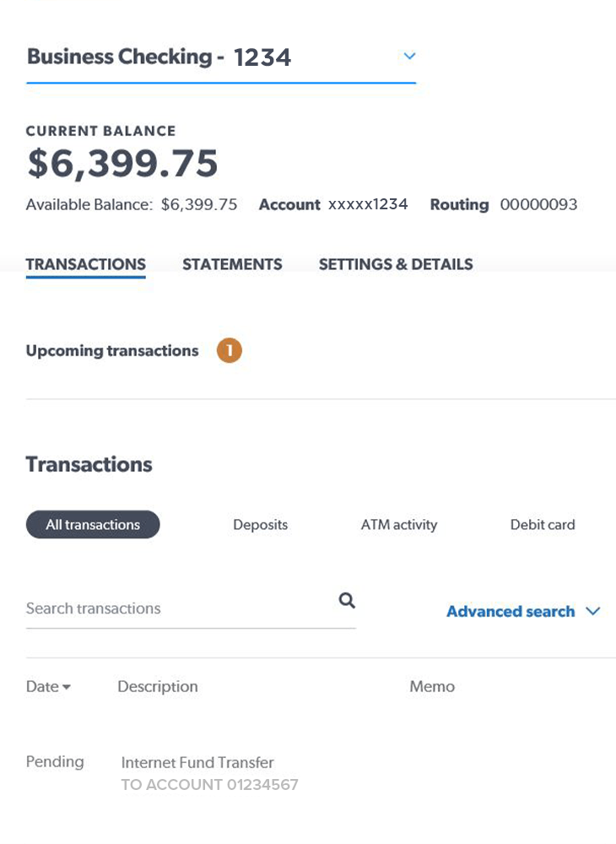The height and width of the screenshot is (844, 616).
Task: Switch to the Transactions tab
Action: click(x=86, y=264)
